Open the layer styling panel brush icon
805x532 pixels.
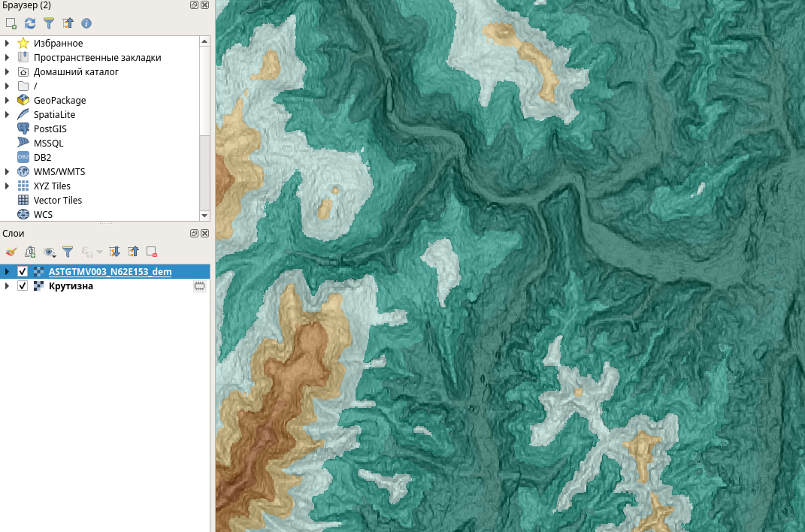(11, 252)
